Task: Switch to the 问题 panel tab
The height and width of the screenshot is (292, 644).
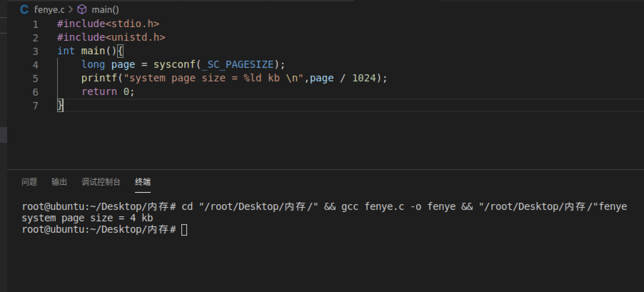Action: pyautogui.click(x=29, y=182)
